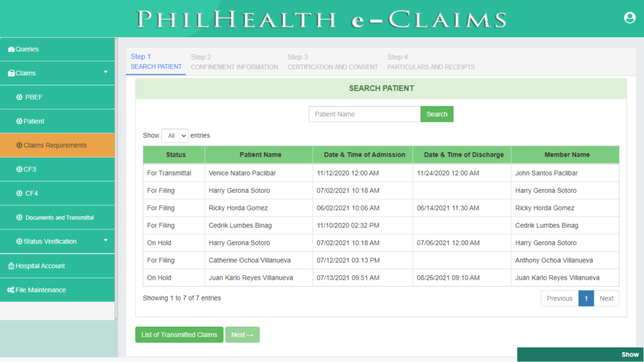Open the Show entries dropdown
This screenshot has height=362, width=644.
[175, 135]
